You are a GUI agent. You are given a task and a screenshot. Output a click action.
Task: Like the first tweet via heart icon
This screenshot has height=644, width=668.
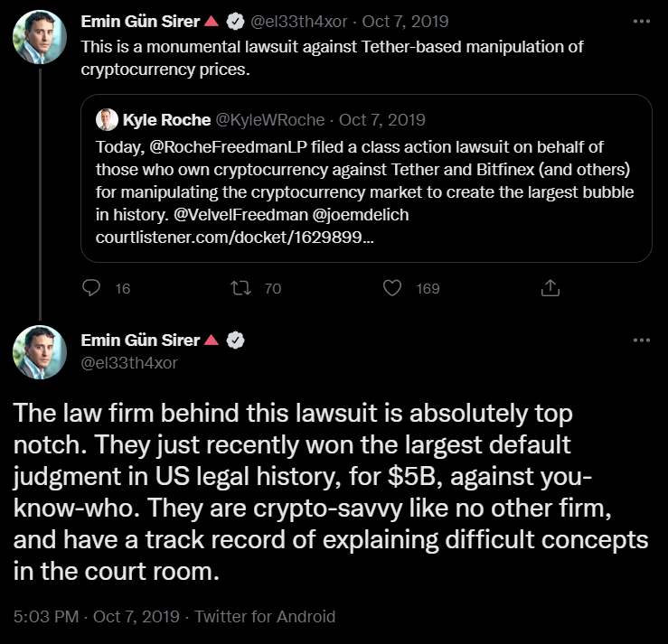tap(392, 288)
